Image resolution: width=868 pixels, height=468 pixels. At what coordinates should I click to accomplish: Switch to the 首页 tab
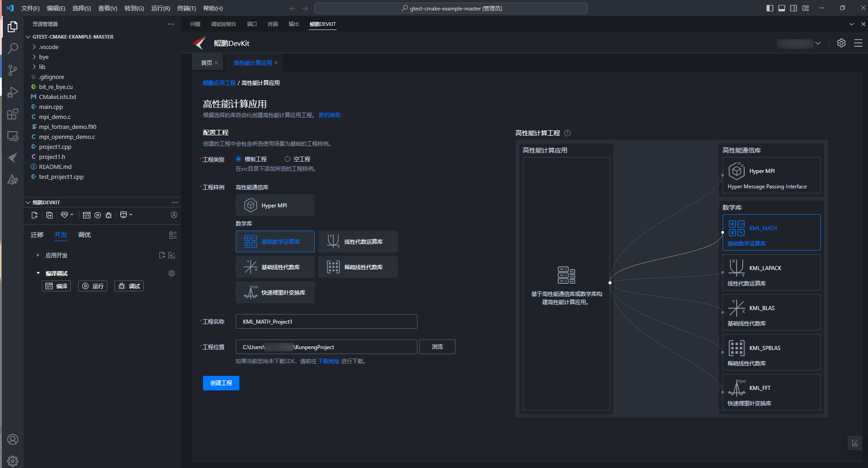207,63
